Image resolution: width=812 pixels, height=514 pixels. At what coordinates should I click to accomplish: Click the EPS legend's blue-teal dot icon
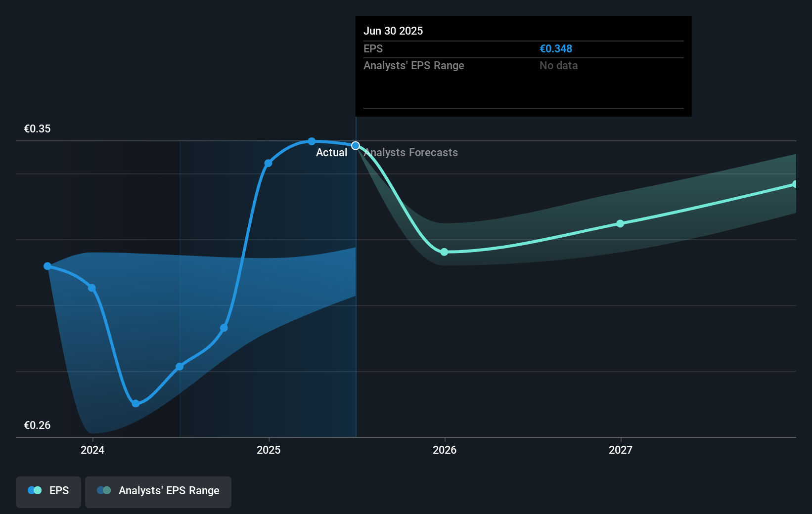coord(35,491)
